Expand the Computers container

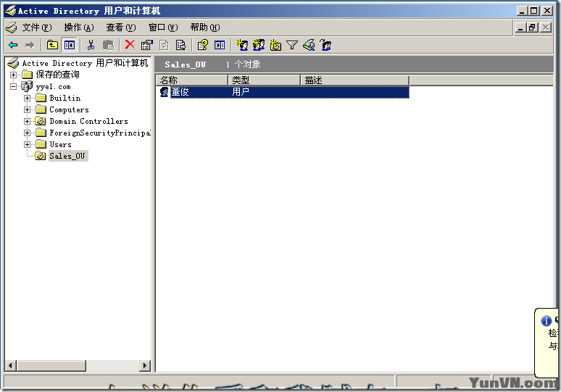(x=28, y=110)
